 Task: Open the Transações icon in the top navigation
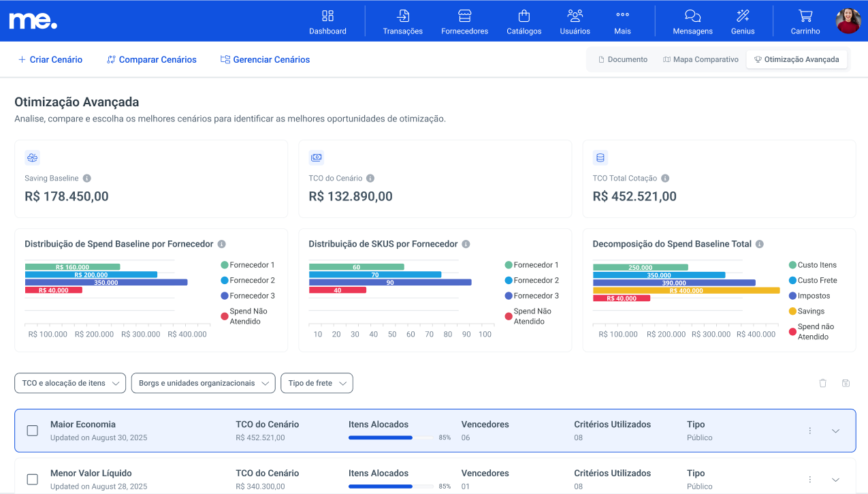(x=403, y=16)
